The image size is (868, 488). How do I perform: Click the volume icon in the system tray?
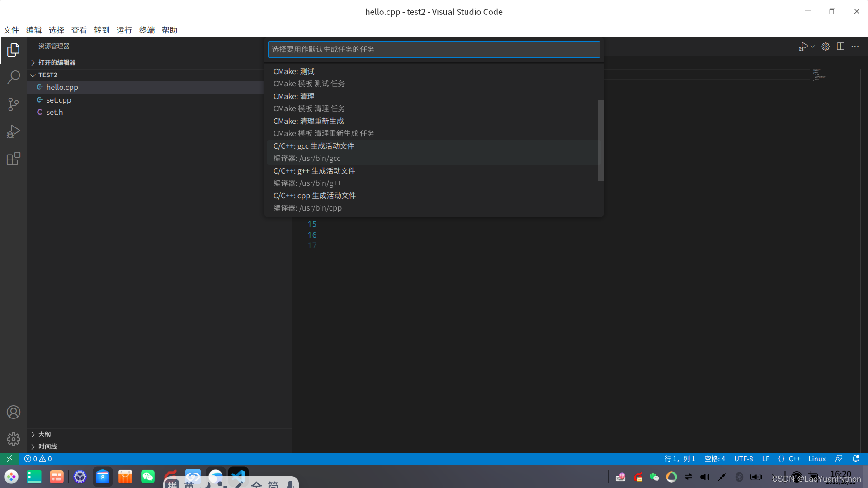[705, 477]
